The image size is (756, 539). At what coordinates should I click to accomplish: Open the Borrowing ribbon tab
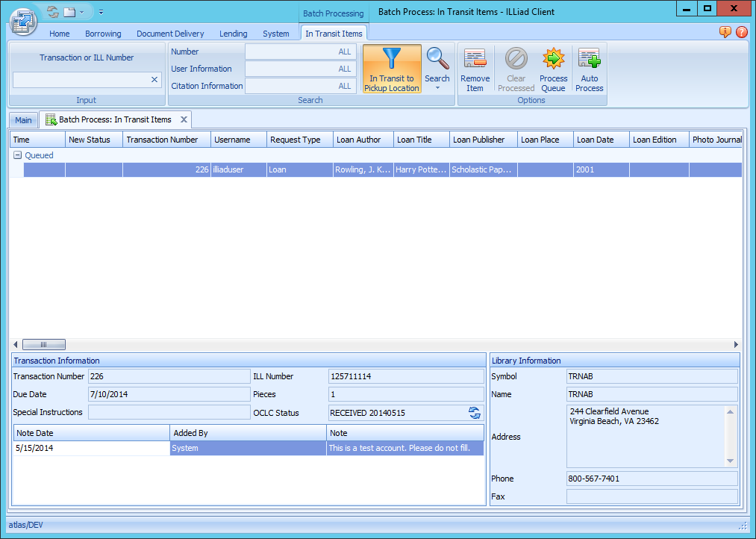point(103,33)
